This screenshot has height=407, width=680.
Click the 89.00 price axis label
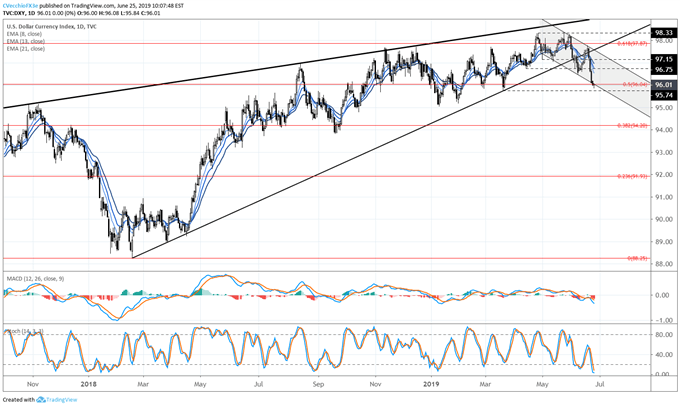[664, 242]
